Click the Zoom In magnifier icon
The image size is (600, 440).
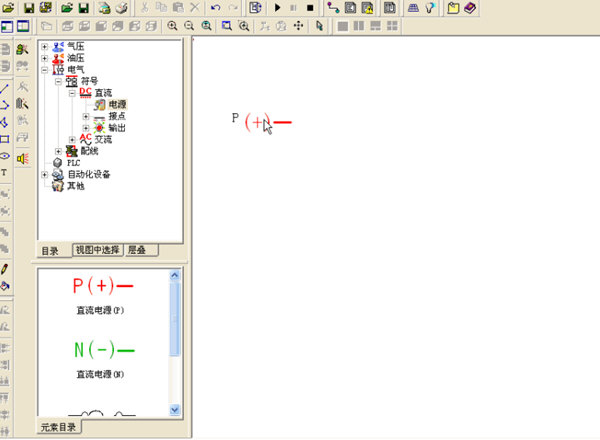173,26
